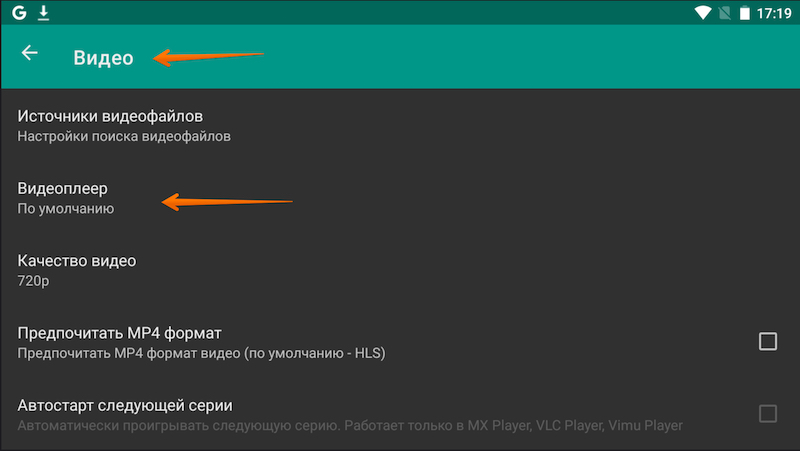Toggle the Автостарт следующей серии checkbox

point(767,414)
